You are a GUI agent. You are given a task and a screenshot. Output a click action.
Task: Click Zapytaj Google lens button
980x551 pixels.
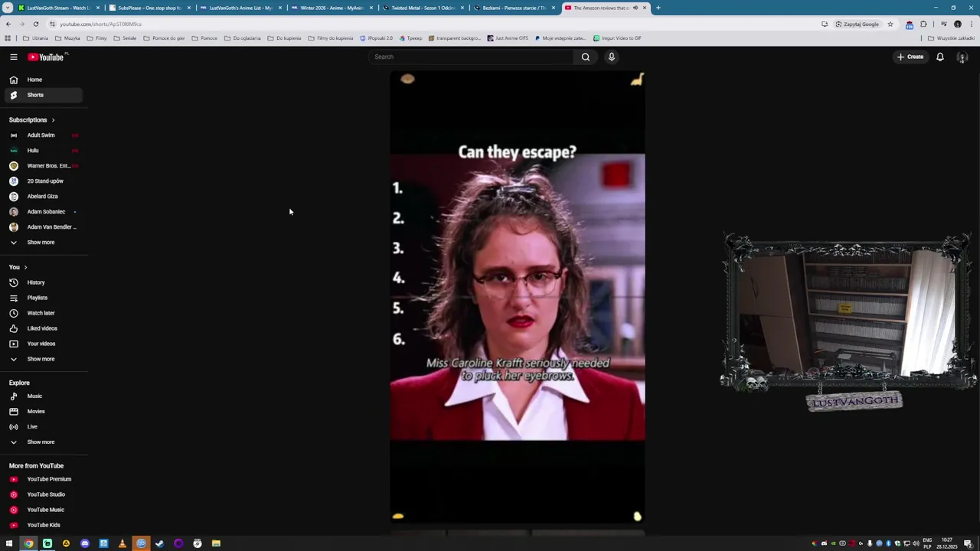coord(857,24)
